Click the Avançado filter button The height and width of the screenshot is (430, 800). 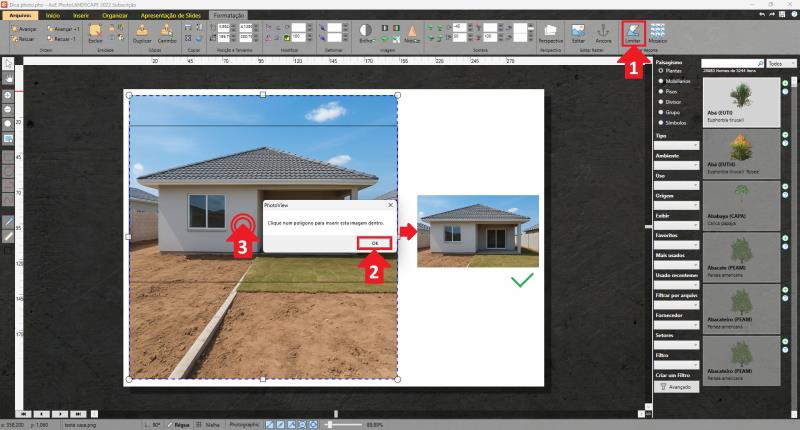pos(675,385)
